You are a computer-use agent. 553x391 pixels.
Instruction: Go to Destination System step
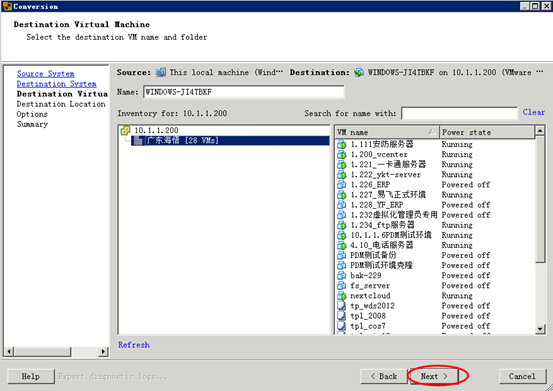click(x=56, y=84)
